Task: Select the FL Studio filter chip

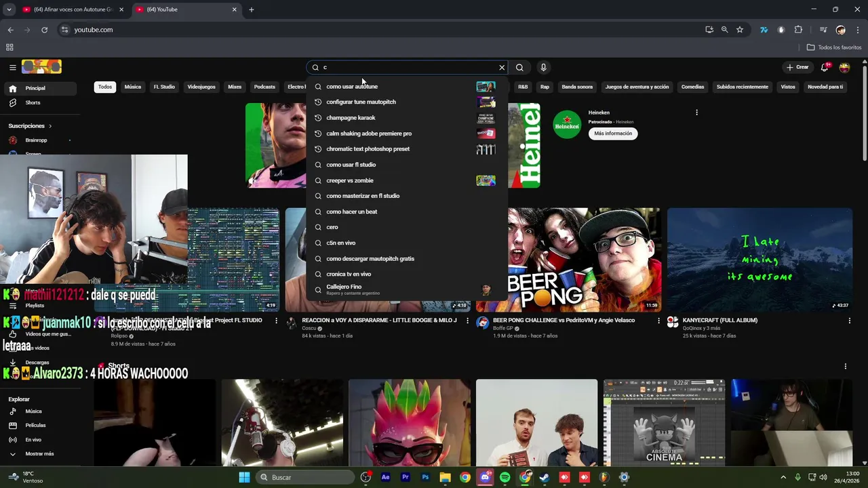Action: (164, 87)
